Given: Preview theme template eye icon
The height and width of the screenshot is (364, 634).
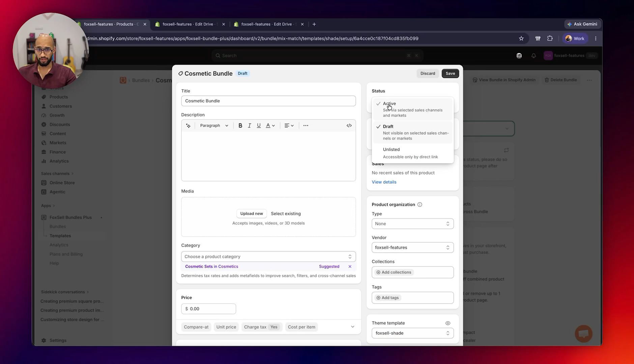Looking at the screenshot, I should coord(448,323).
